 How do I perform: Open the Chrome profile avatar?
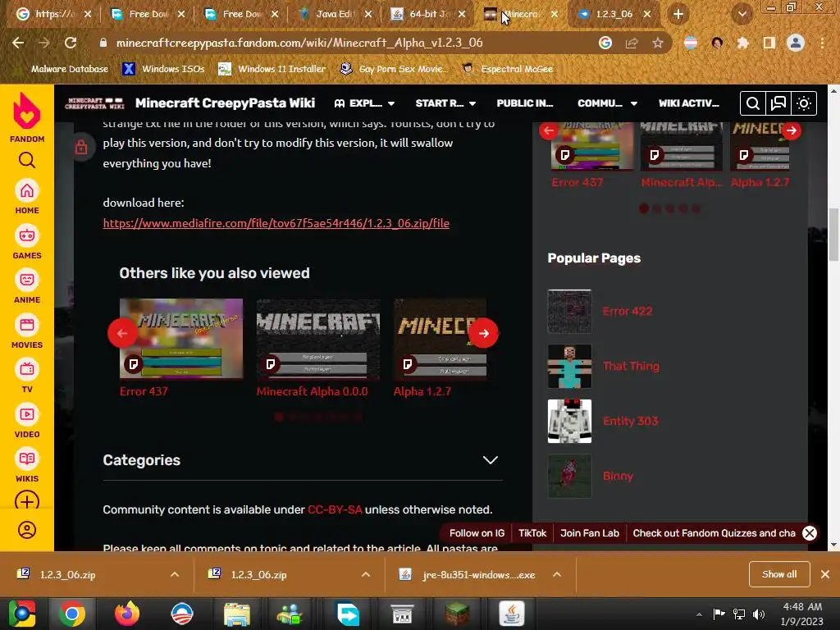796,43
